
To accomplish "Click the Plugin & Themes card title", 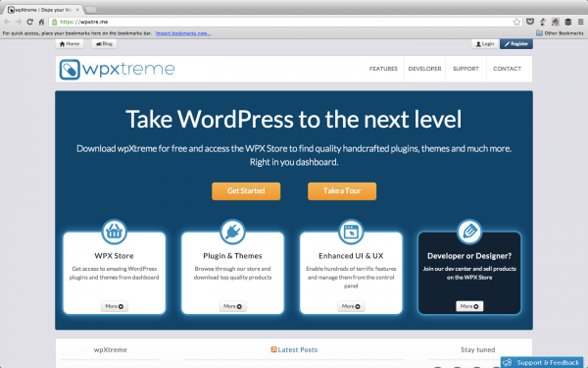I will point(232,256).
